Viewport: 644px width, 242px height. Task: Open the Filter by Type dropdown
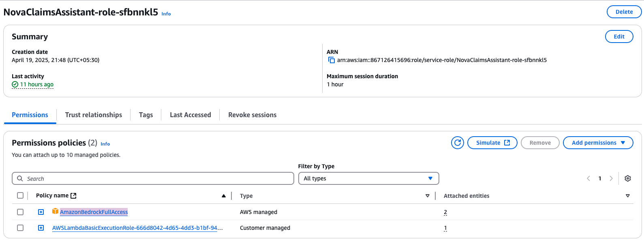pyautogui.click(x=369, y=178)
